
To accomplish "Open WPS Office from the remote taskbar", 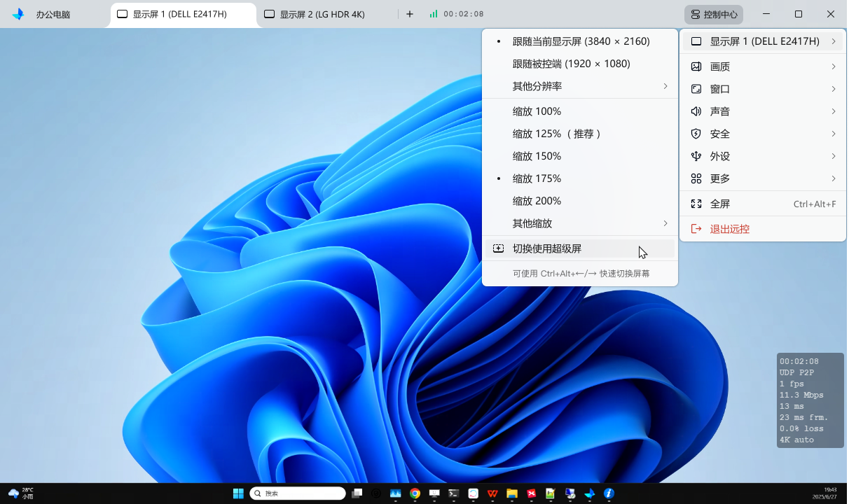I will (x=492, y=493).
